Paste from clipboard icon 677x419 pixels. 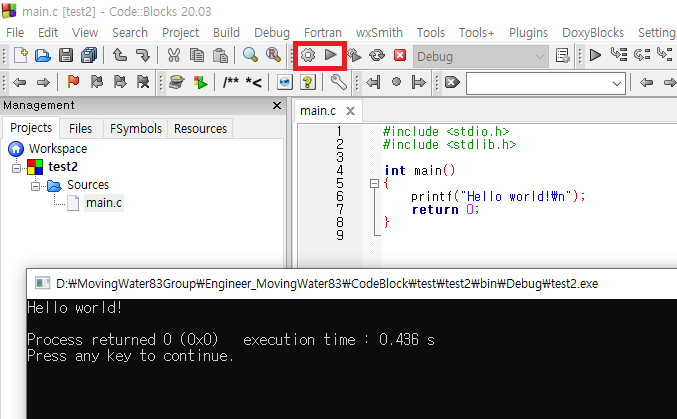[220, 55]
